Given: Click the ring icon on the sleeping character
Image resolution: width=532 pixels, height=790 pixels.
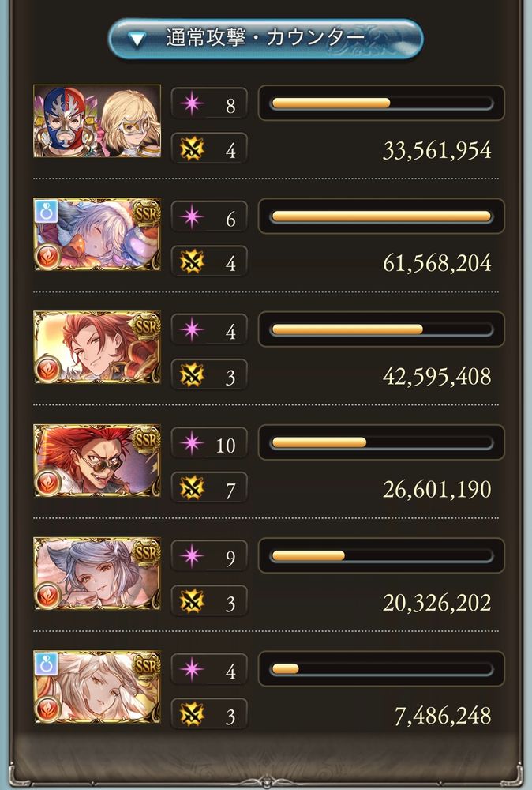Looking at the screenshot, I should [46, 211].
